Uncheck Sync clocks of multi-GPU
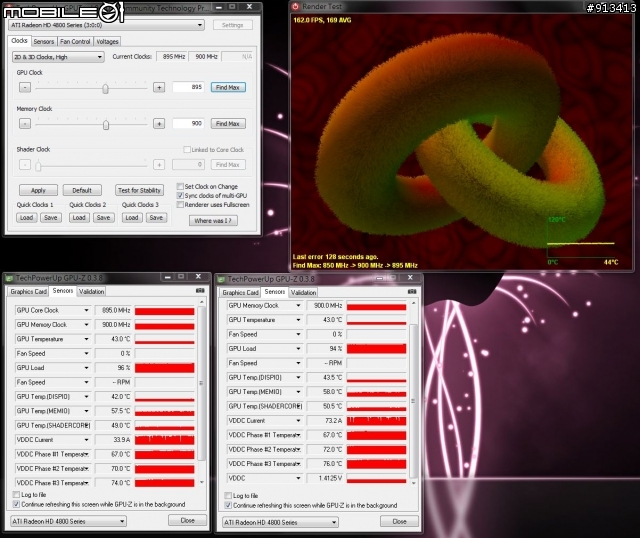 click(x=180, y=196)
